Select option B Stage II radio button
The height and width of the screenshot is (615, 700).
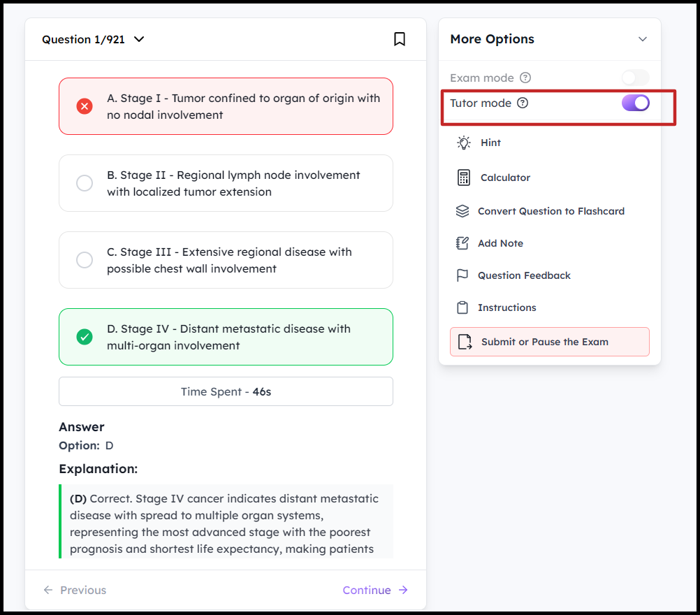tap(85, 183)
